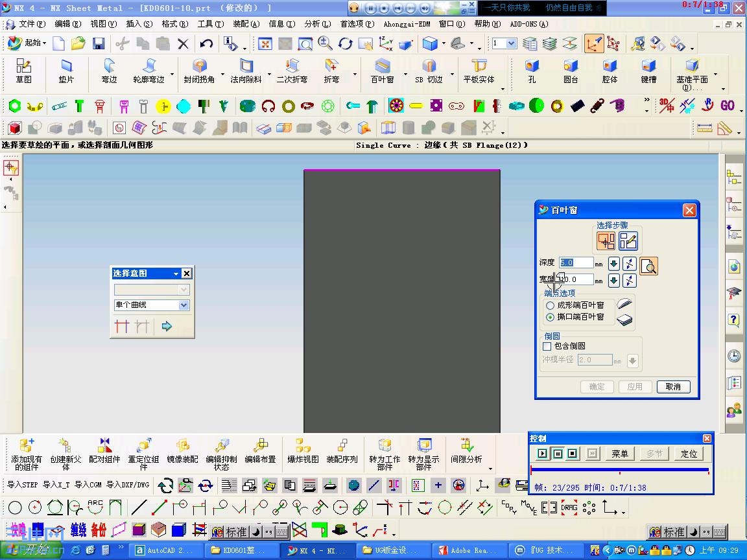Click the 菜单 button in 控制 panel
This screenshot has height=560, width=747.
tap(619, 454)
